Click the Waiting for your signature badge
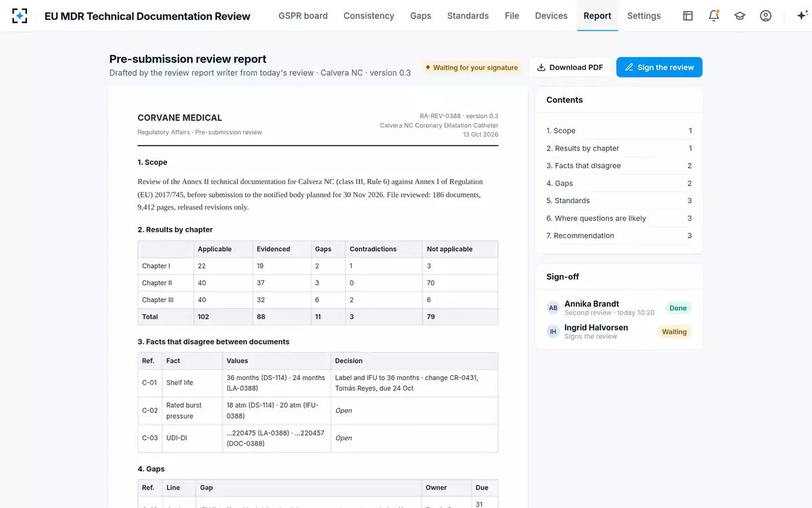 coord(471,68)
